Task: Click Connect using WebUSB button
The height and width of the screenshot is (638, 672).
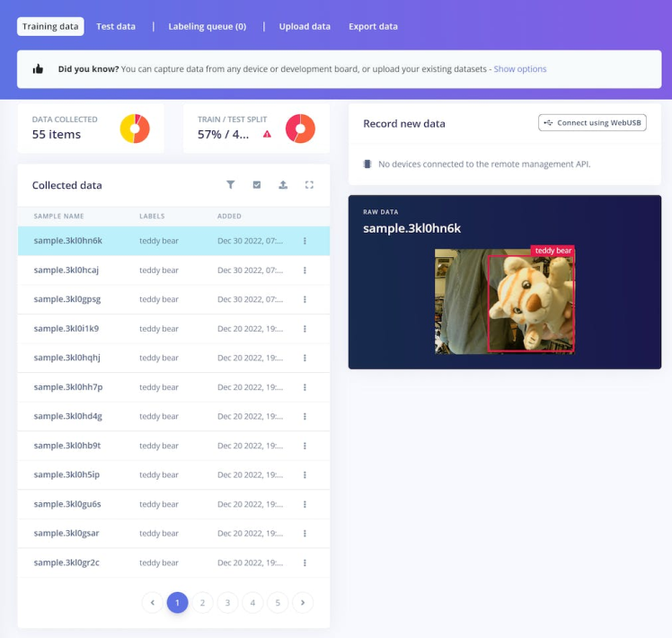Action: [592, 122]
